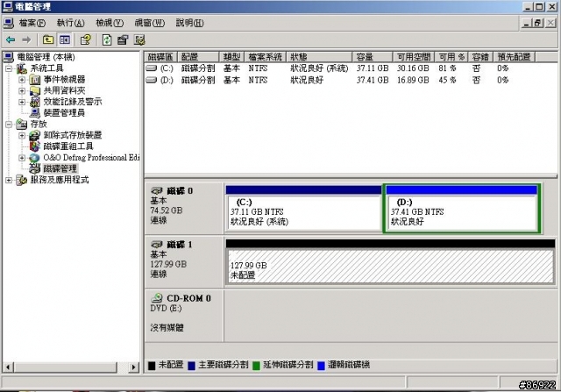Click the bright blue 邏輯磁碟機 legend swatch
Viewport: 561px width, 392px height.
tap(321, 366)
